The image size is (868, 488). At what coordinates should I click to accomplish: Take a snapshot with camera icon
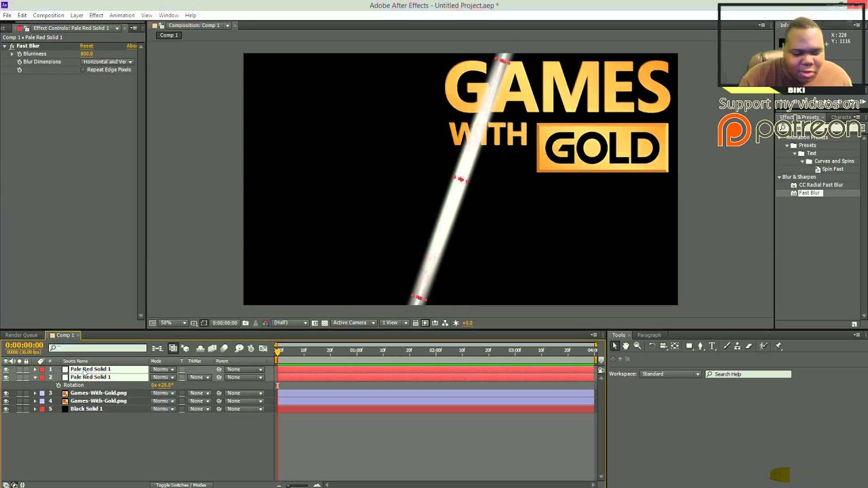pyautogui.click(x=245, y=323)
